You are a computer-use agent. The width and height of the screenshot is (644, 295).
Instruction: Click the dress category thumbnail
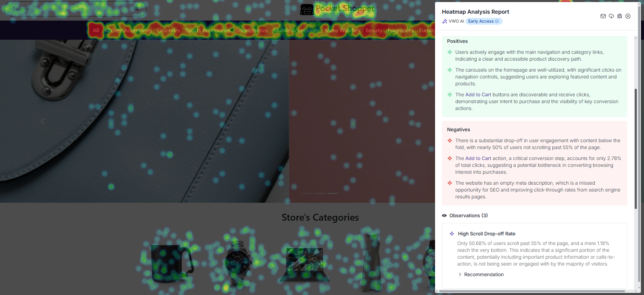pos(372,262)
